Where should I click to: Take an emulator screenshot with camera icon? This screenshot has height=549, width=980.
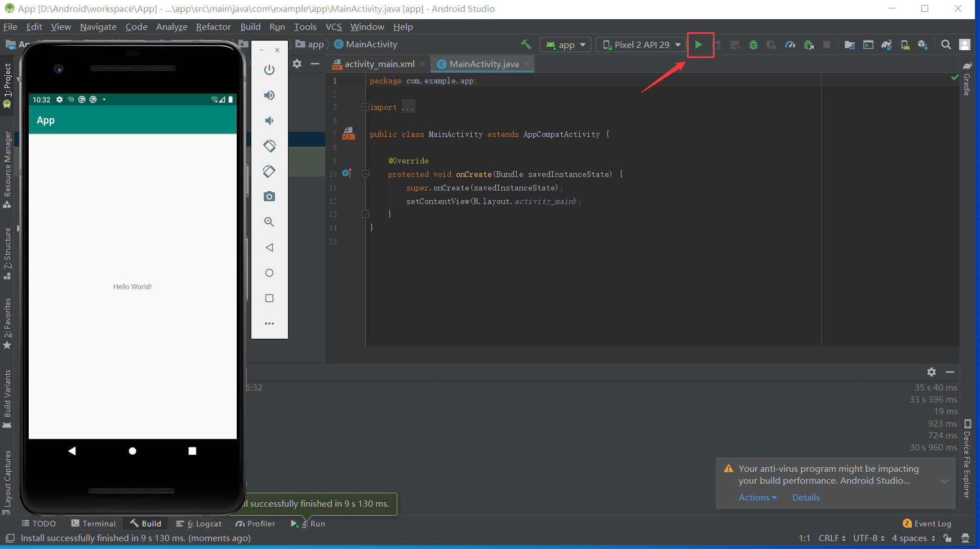[269, 197]
